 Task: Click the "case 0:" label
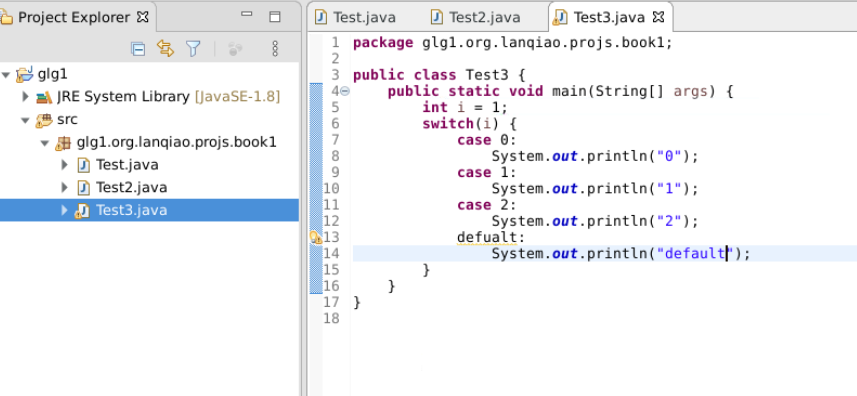point(486,140)
